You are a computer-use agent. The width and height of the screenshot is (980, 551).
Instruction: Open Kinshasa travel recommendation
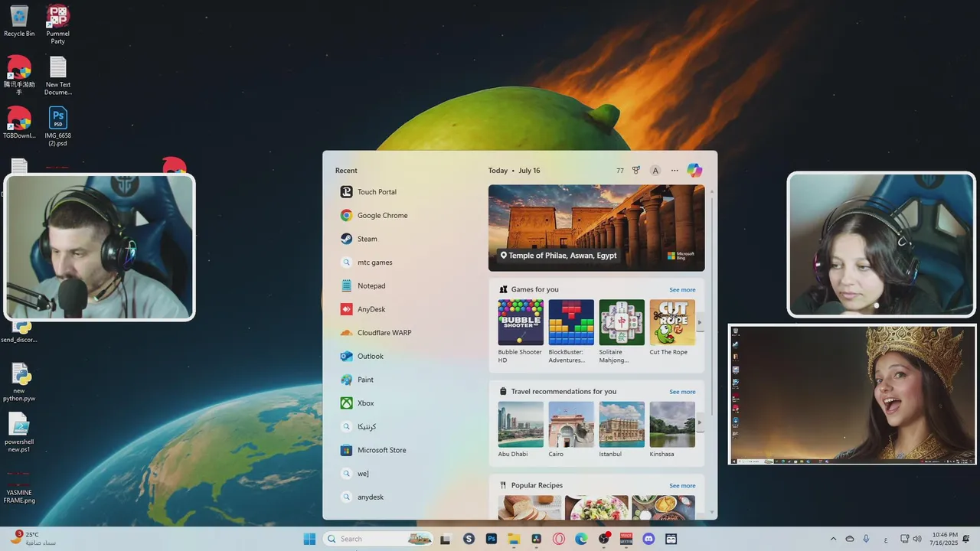tap(672, 429)
